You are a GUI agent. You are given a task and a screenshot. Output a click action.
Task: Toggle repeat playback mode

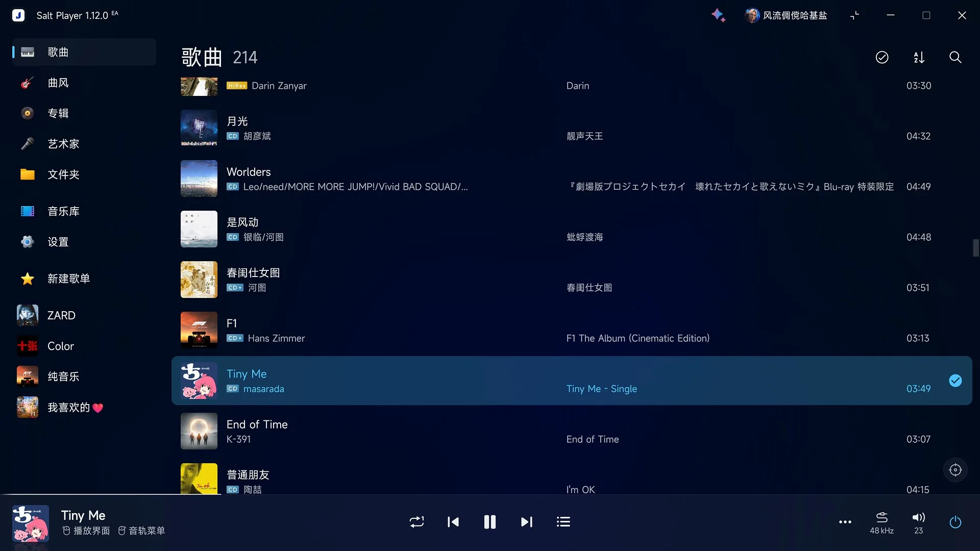point(416,522)
